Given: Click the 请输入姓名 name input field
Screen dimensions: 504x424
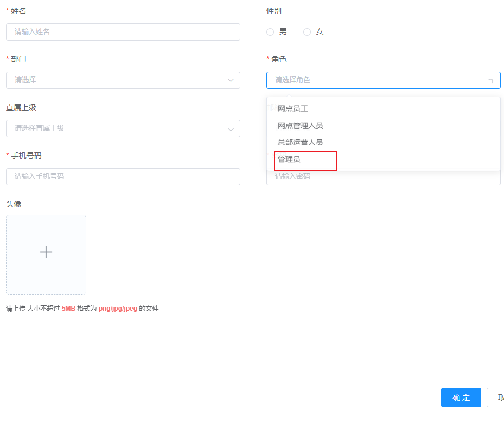Looking at the screenshot, I should [x=122, y=32].
